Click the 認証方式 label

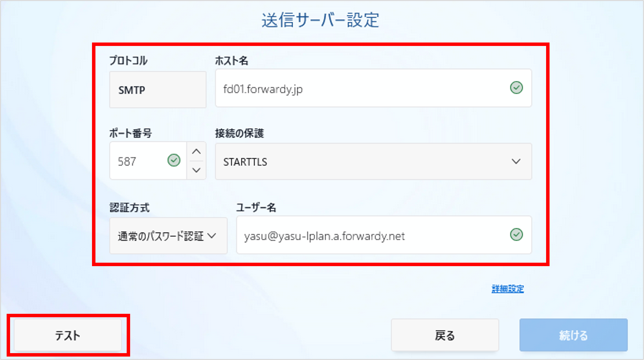point(129,208)
